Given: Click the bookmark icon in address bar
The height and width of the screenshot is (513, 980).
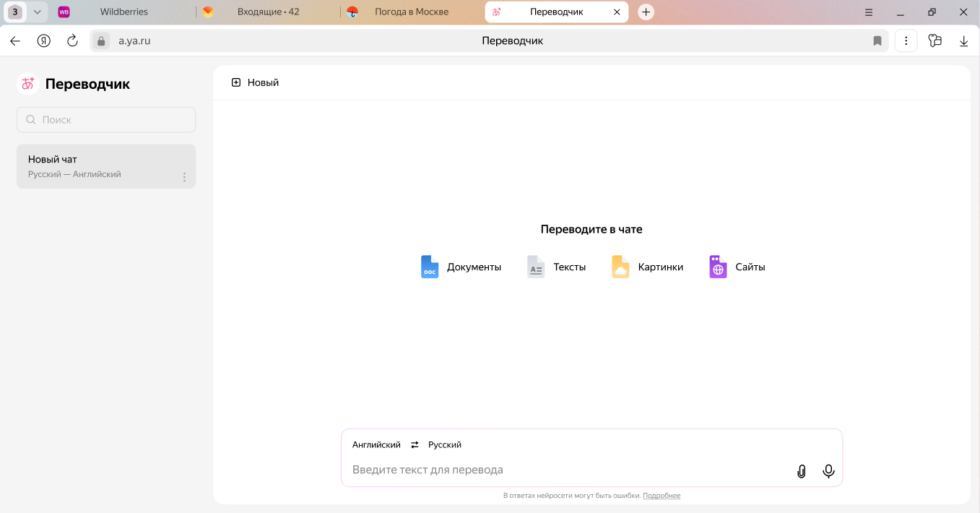Looking at the screenshot, I should point(877,41).
